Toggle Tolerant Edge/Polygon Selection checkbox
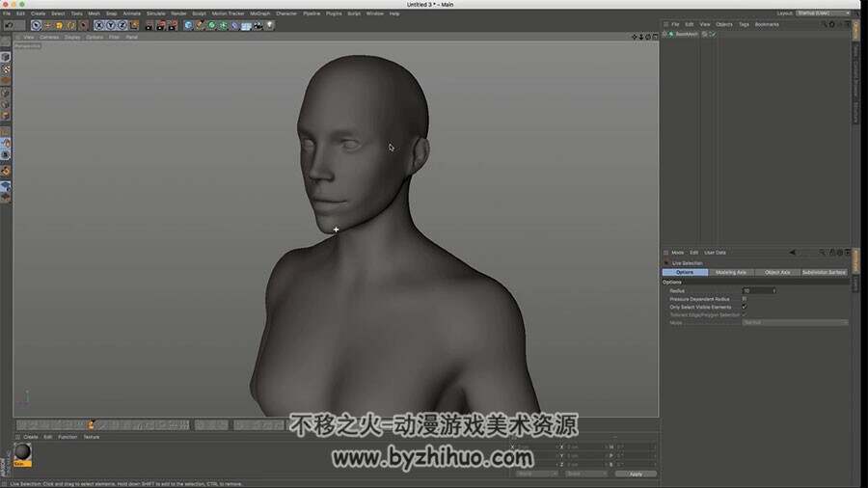This screenshot has width=868, height=488. pyautogui.click(x=745, y=314)
